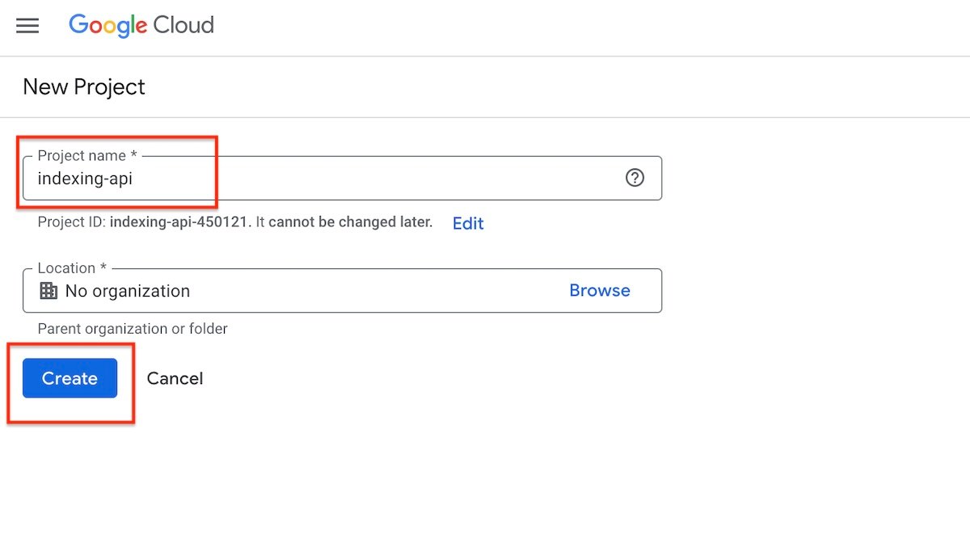The image size is (970, 560).
Task: Click the Google Cloud logo
Action: coord(141,26)
